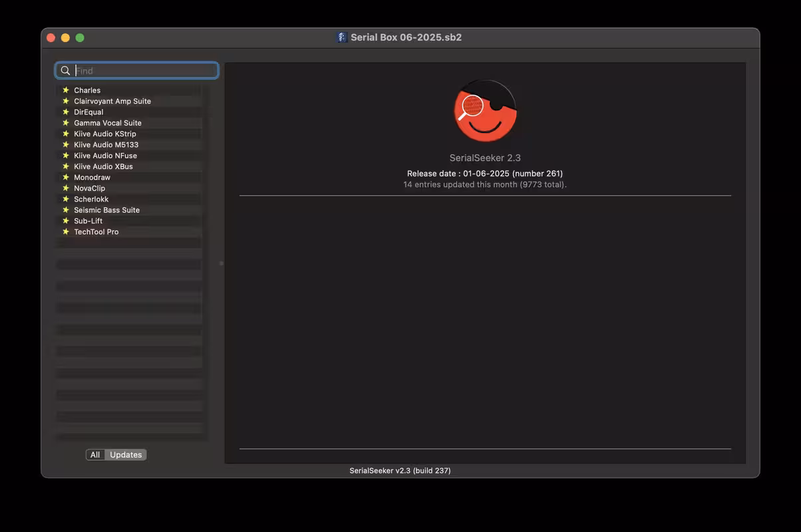The image size is (801, 532).
Task: Select Kiive Audio XBus entry
Action: coord(130,166)
